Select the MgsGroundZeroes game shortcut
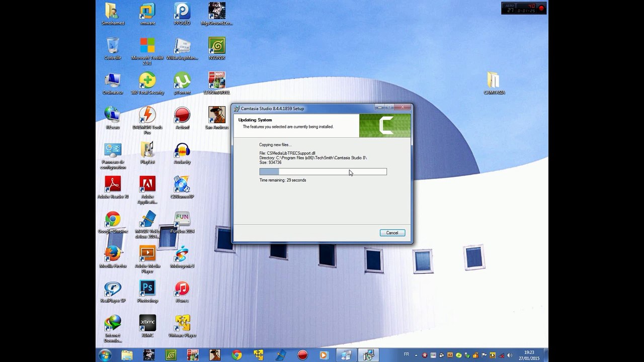 (x=217, y=14)
